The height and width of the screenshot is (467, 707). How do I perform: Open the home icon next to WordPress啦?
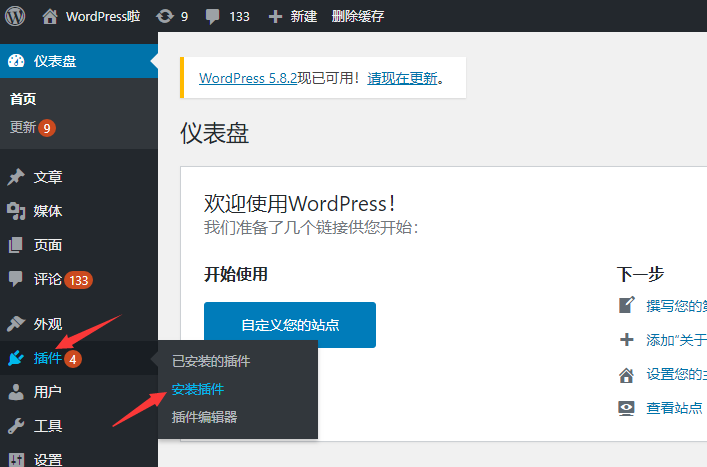50,17
